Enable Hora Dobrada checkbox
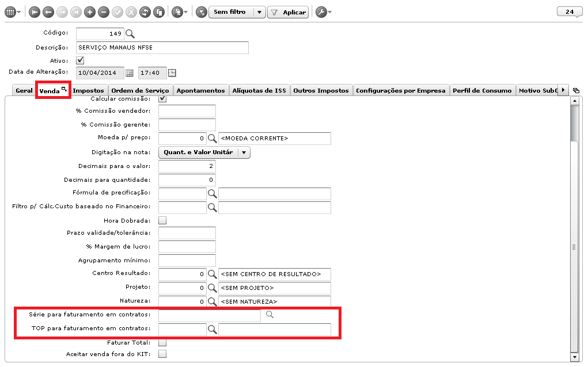588x367 pixels. click(162, 220)
